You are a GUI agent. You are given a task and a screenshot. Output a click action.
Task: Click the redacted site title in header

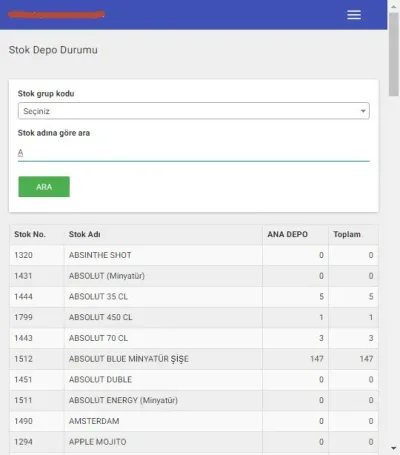pyautogui.click(x=56, y=15)
